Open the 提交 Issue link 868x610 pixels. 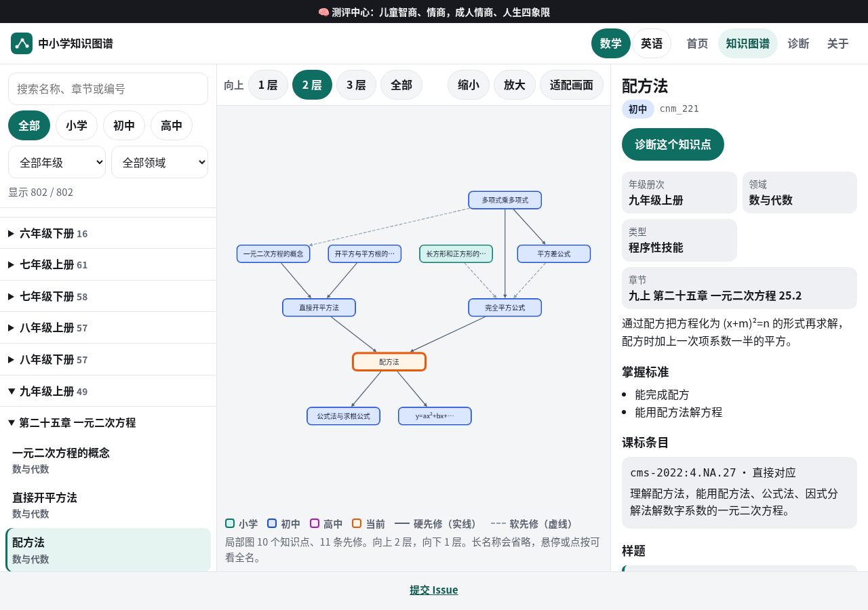tap(434, 590)
